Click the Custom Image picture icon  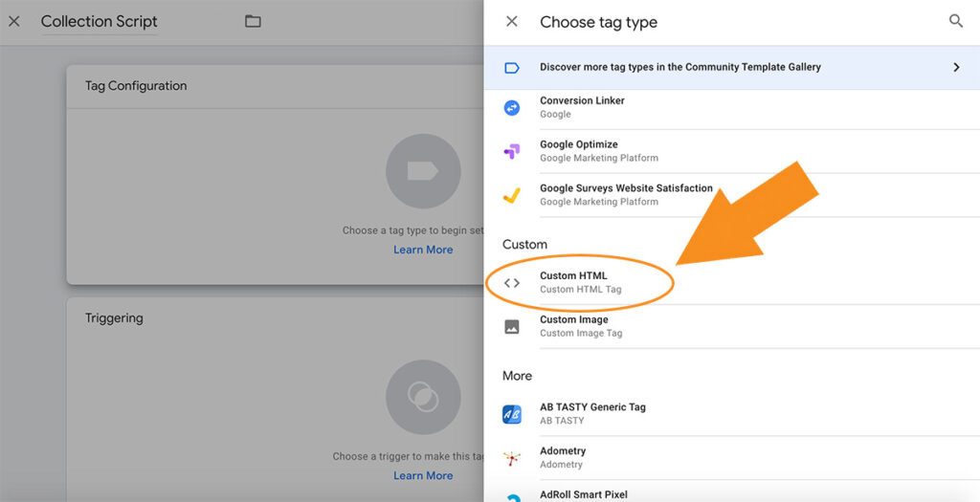point(512,327)
